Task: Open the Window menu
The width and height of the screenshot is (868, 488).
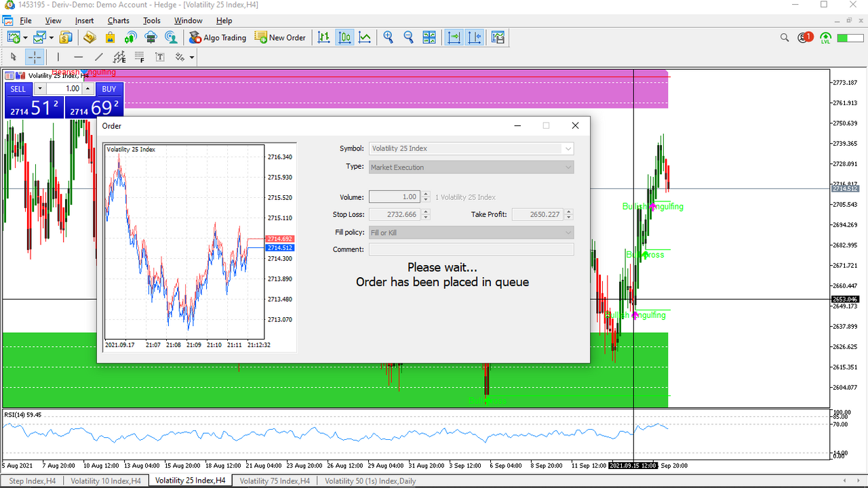Action: pos(189,20)
